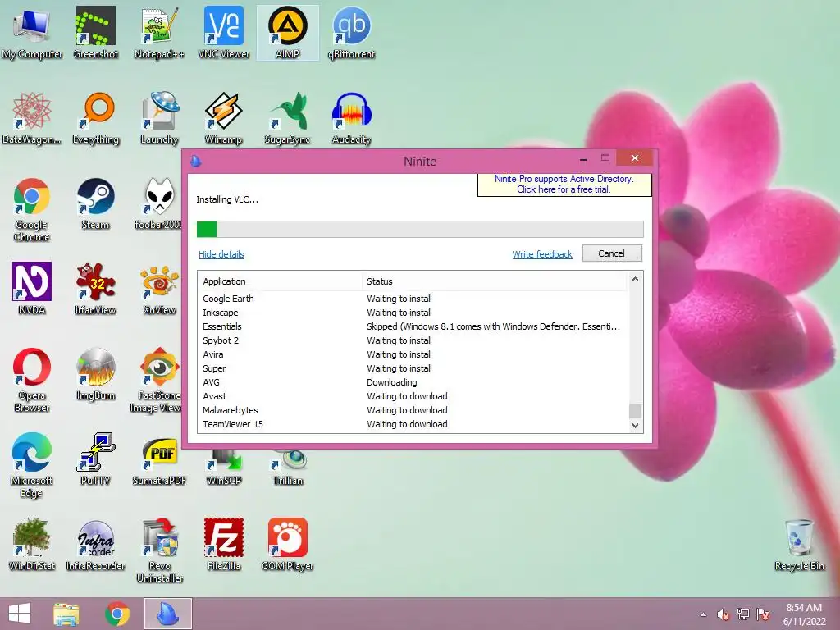The width and height of the screenshot is (840, 630).
Task: Select the TeamViewer 15 row
Action: (x=413, y=424)
